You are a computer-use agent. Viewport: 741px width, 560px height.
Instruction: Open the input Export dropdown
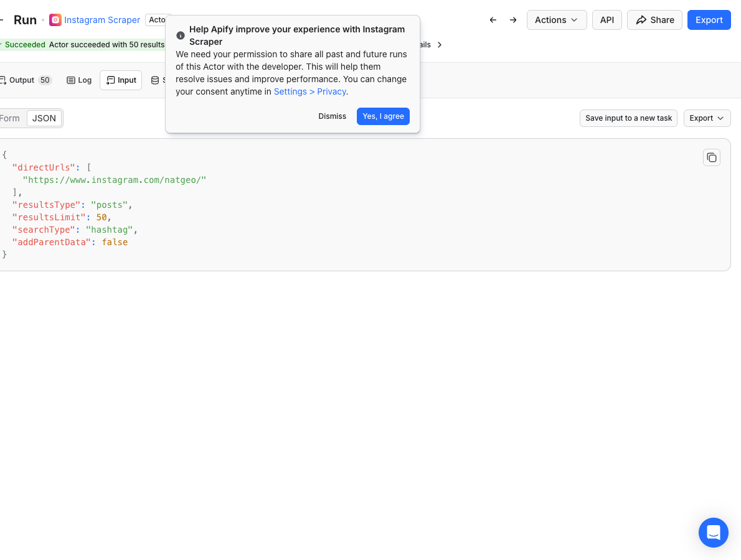click(707, 118)
